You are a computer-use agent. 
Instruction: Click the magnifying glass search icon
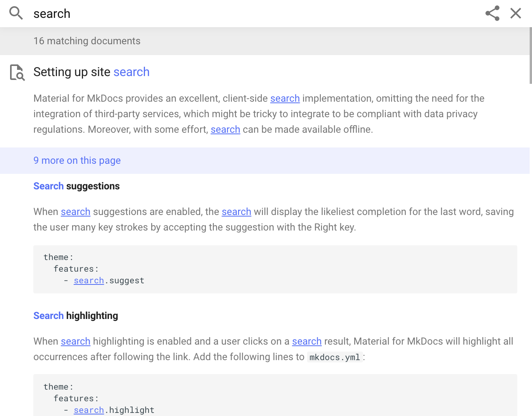coord(16,13)
